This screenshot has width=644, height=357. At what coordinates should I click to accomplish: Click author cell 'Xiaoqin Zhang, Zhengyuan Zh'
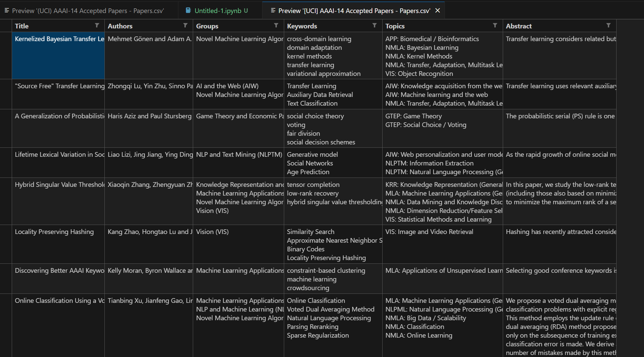(149, 201)
